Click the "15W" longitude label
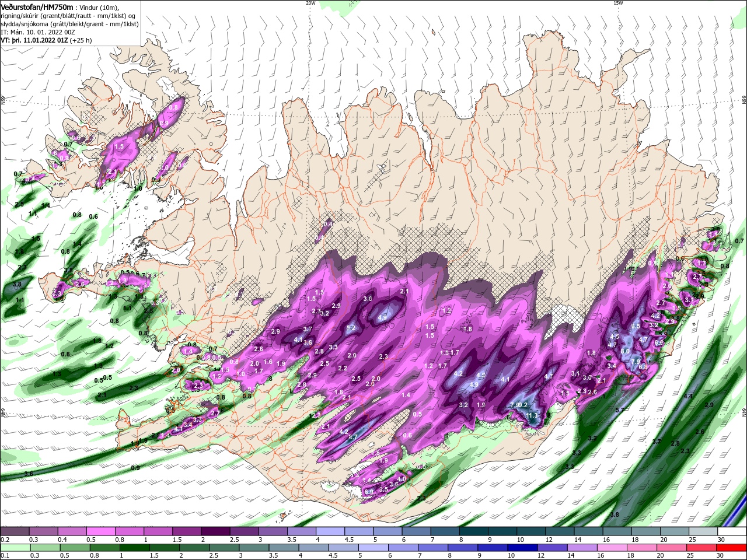 [x=618, y=3]
